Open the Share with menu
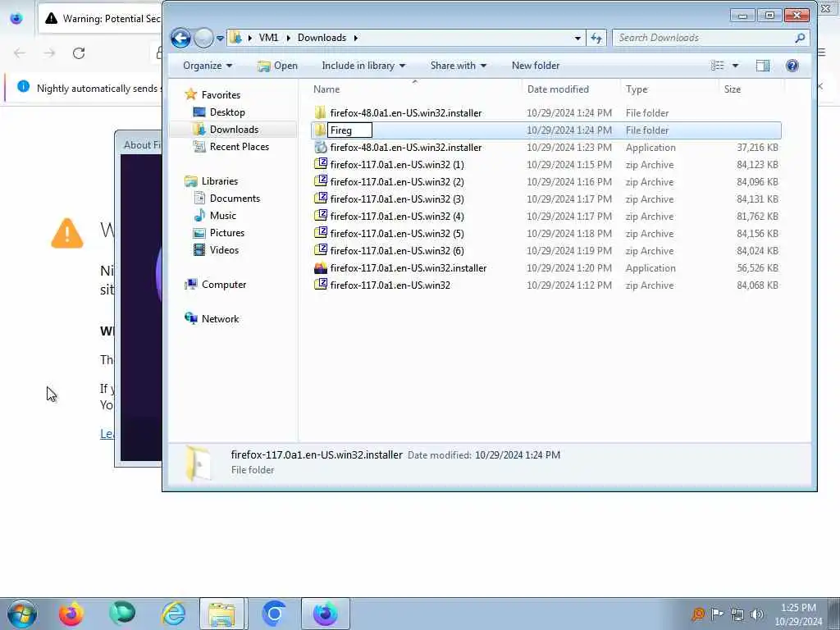 tap(458, 66)
